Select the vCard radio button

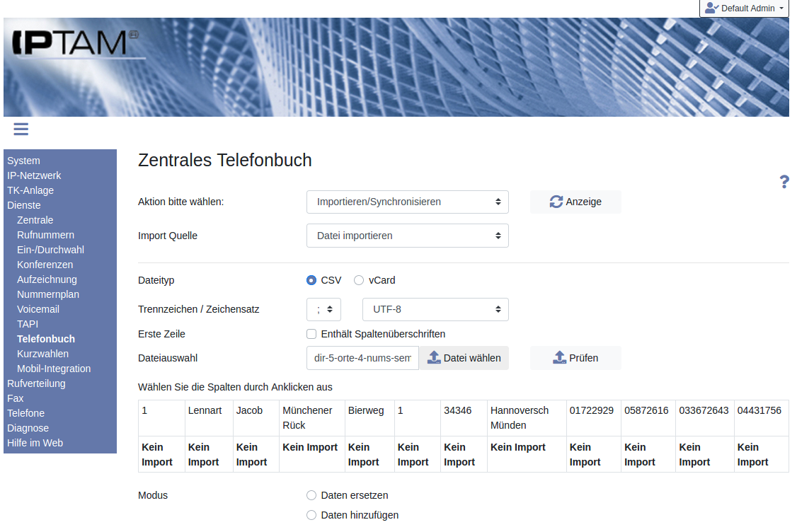(359, 280)
